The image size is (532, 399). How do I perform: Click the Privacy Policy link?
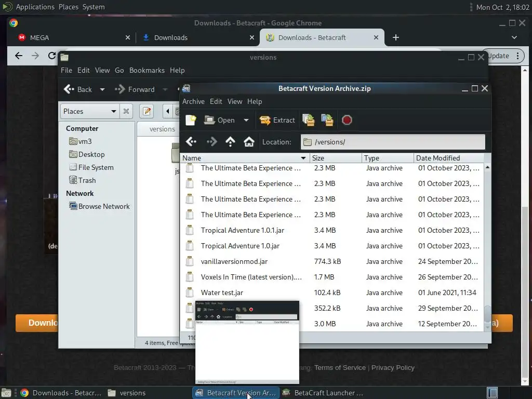393,367
